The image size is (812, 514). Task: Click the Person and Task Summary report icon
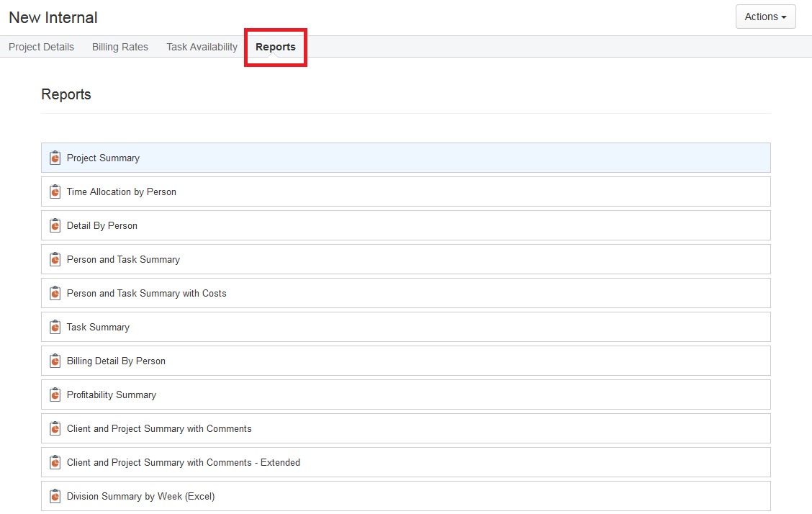[55, 259]
